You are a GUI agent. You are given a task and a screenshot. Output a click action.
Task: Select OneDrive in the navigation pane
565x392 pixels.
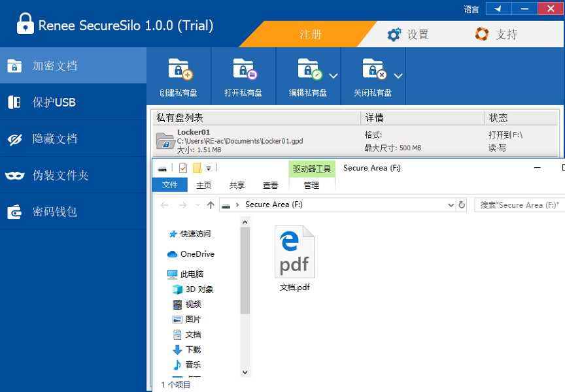click(x=191, y=254)
